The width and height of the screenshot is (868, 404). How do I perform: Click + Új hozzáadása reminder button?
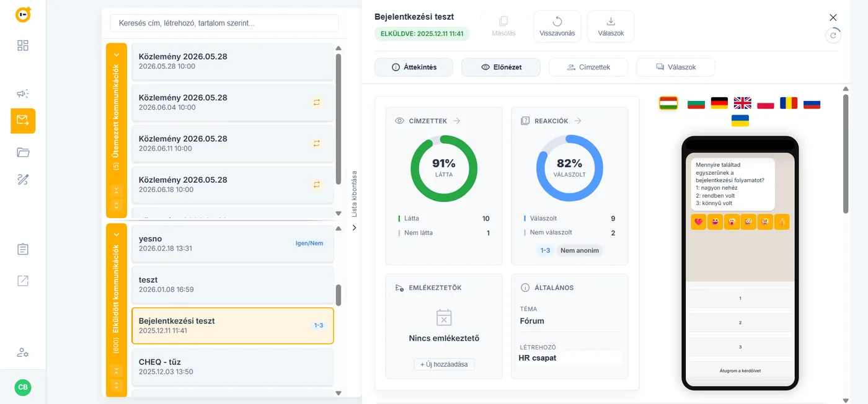click(444, 364)
